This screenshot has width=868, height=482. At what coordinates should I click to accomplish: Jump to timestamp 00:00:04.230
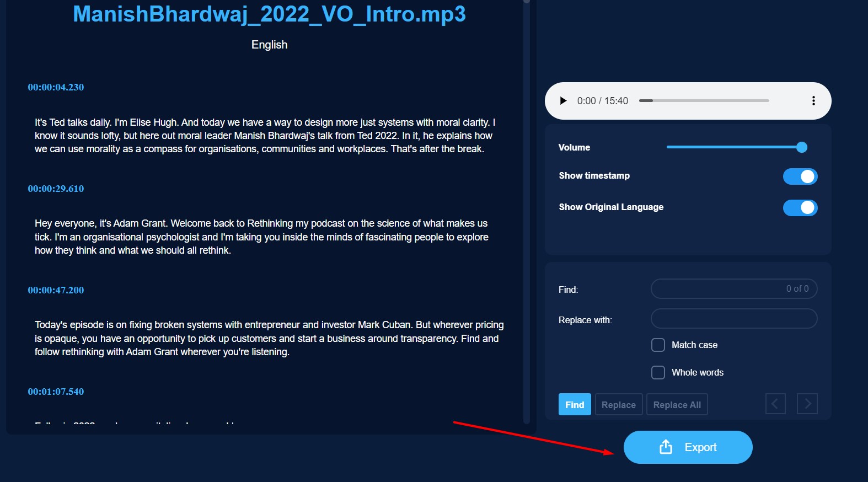coord(56,87)
